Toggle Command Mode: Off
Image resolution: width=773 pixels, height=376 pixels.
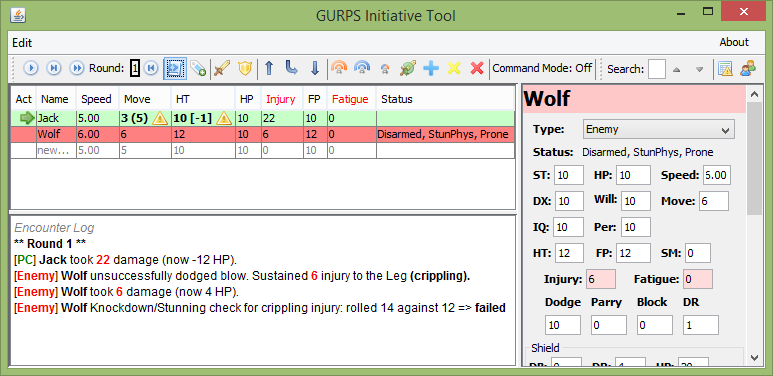[x=542, y=68]
